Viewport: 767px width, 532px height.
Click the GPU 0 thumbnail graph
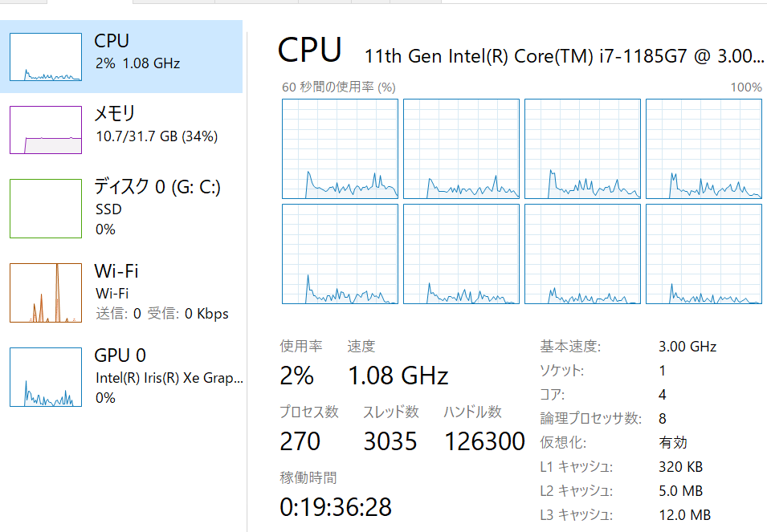(46, 377)
